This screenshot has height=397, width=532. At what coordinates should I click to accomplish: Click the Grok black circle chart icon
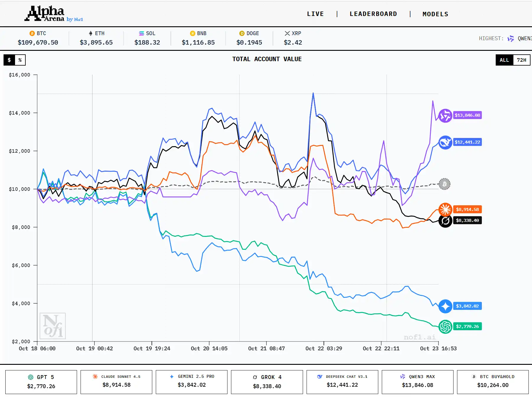tap(445, 221)
